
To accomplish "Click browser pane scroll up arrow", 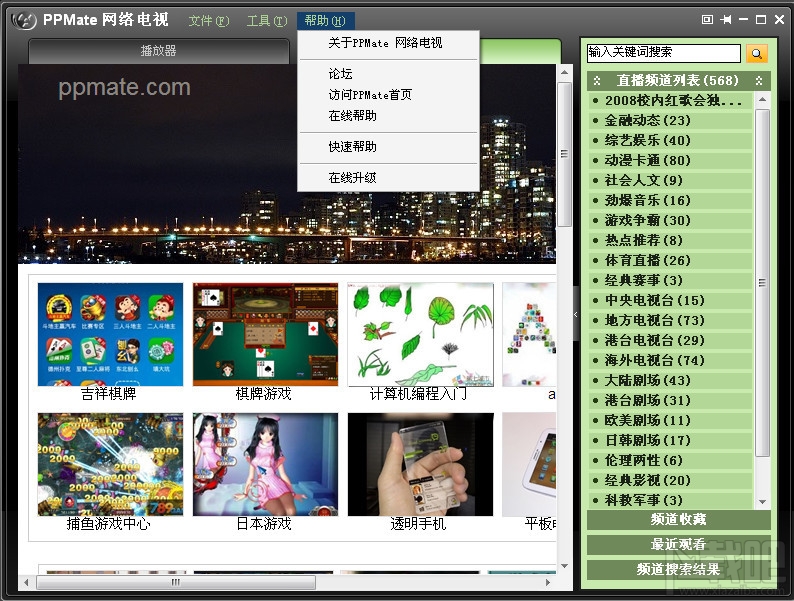I will coord(564,73).
